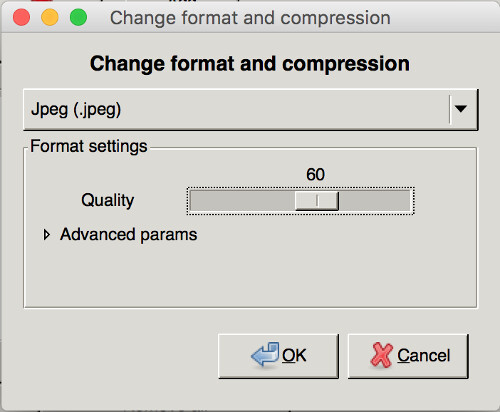
Task: Click the green zoom window button
Action: [78, 17]
